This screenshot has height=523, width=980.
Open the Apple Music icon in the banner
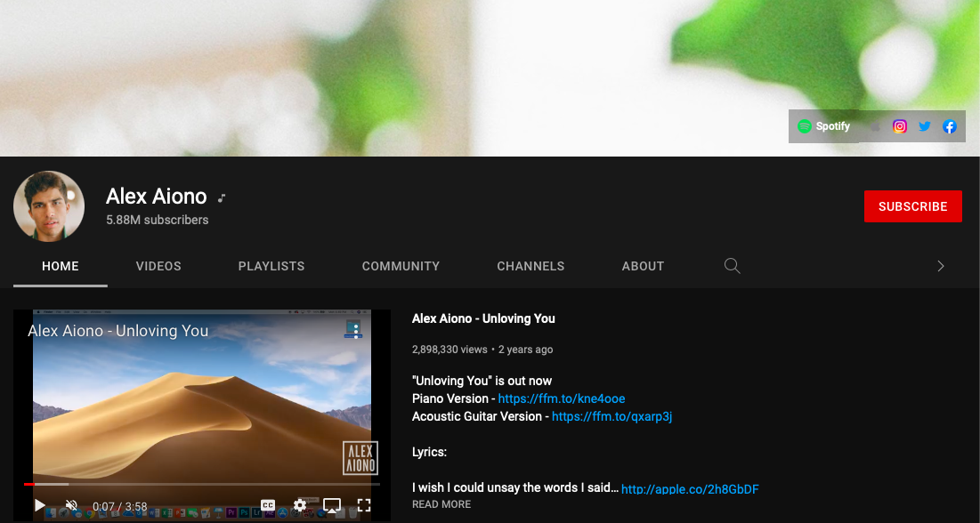tap(876, 127)
